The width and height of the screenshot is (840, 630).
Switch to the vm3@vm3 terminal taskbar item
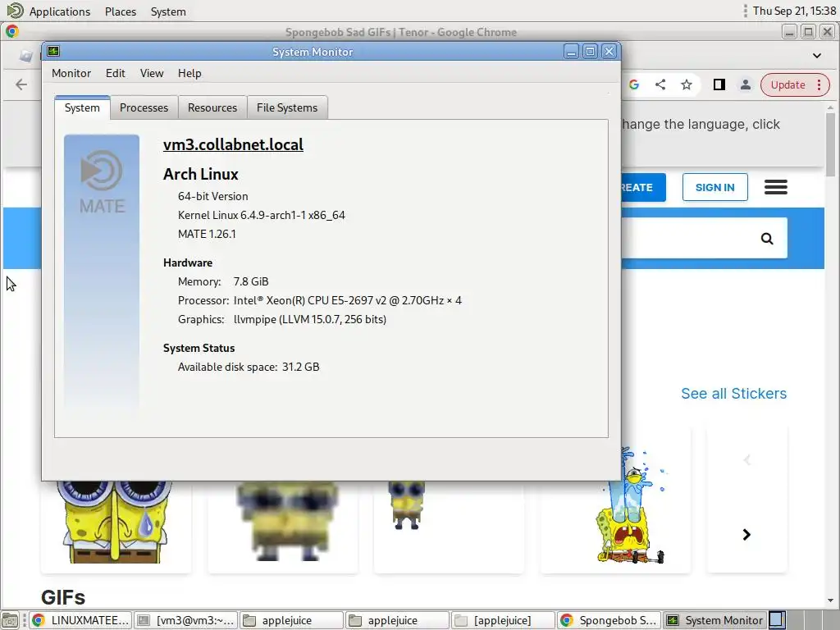click(185, 620)
